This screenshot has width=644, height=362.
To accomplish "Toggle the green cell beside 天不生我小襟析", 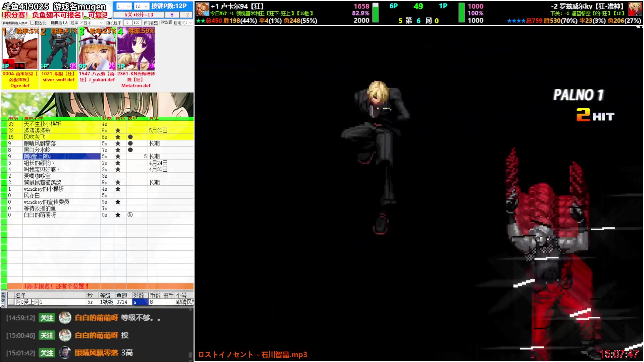I will (x=4, y=124).
